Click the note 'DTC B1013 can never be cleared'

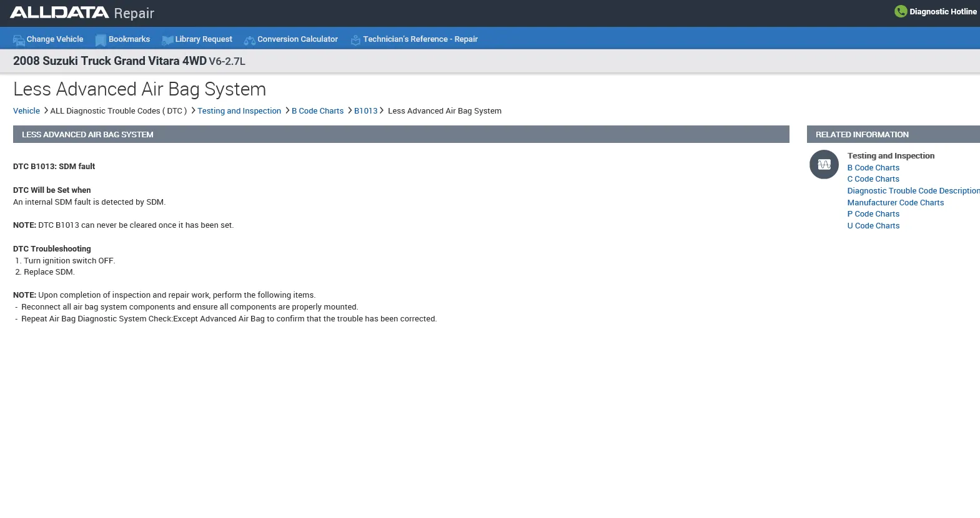(x=124, y=225)
